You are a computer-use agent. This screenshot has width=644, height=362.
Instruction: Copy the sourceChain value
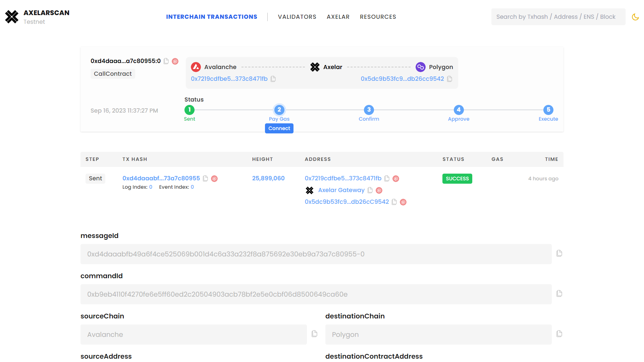(x=314, y=334)
